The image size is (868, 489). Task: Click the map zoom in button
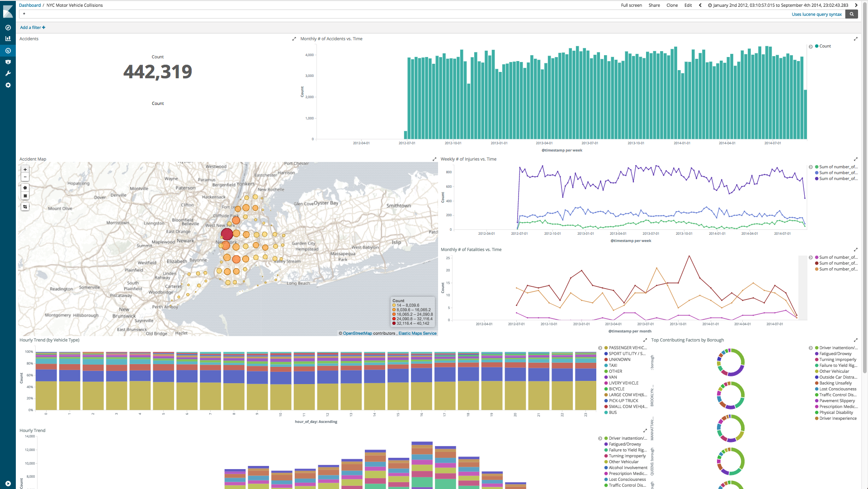tap(25, 169)
